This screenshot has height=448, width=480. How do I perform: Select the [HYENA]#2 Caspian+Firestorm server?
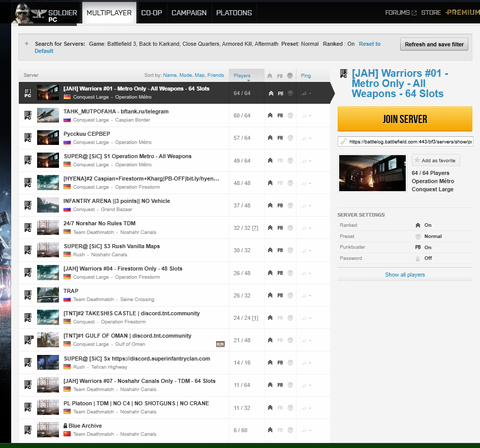pyautogui.click(x=174, y=183)
